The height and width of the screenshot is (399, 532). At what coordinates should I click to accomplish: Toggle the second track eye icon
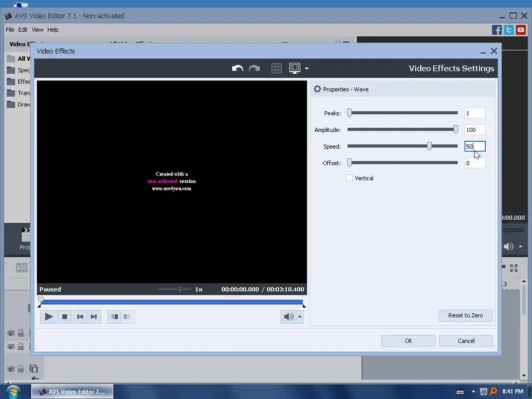tap(11, 347)
